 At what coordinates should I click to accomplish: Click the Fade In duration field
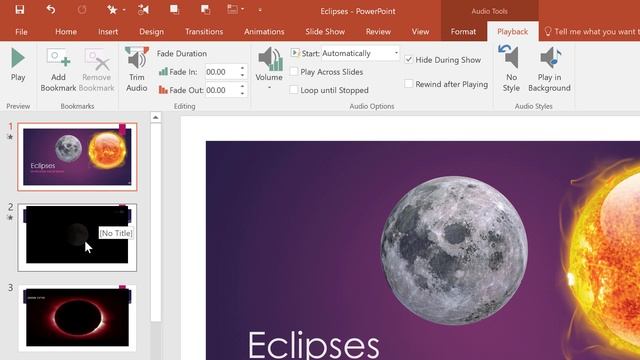point(221,72)
